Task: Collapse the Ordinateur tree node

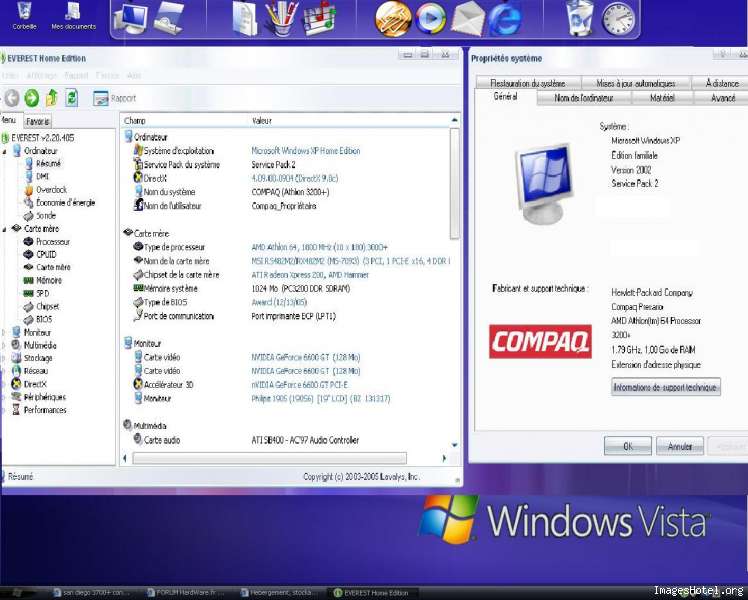Action: coord(5,150)
